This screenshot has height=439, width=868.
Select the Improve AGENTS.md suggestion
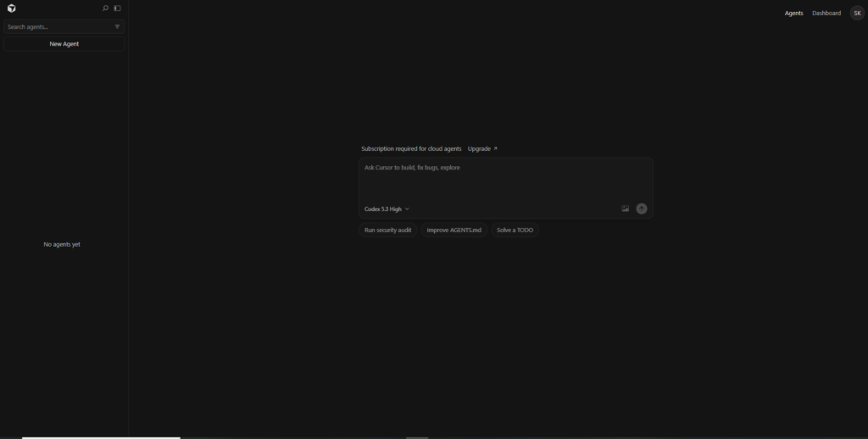coord(453,230)
